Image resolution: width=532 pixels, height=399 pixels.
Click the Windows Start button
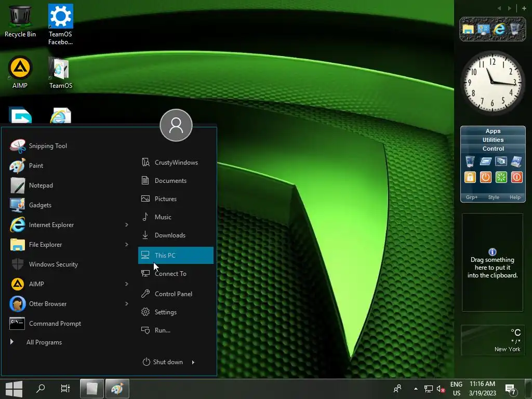[14, 389]
